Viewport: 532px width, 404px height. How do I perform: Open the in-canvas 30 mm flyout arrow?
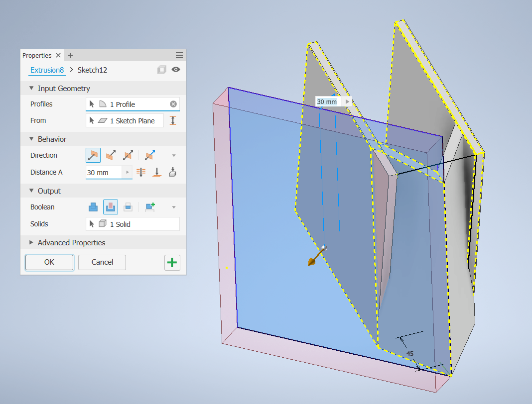(x=347, y=101)
